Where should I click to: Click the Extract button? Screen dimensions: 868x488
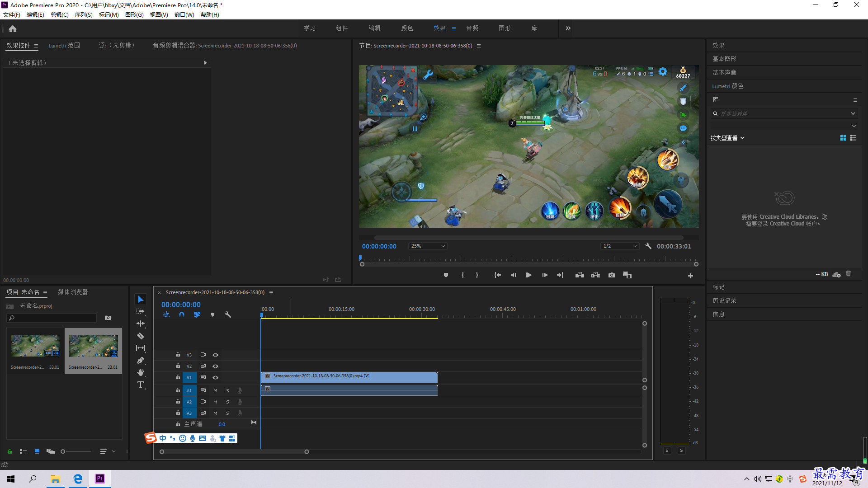pos(595,275)
